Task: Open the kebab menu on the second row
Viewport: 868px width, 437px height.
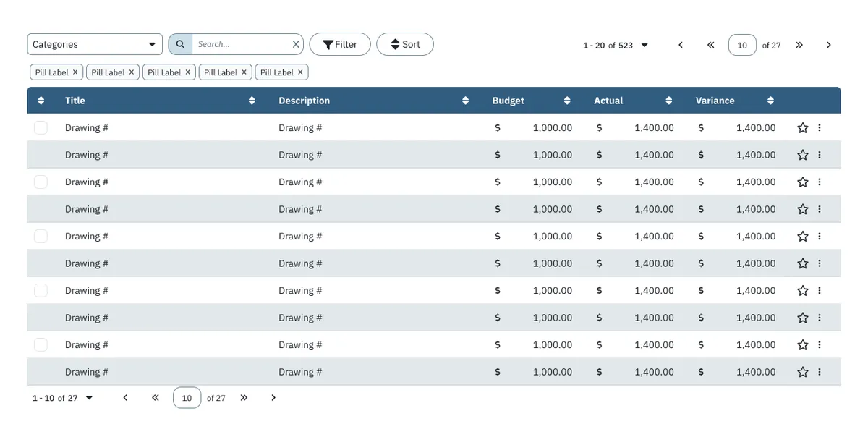Action: (x=820, y=154)
